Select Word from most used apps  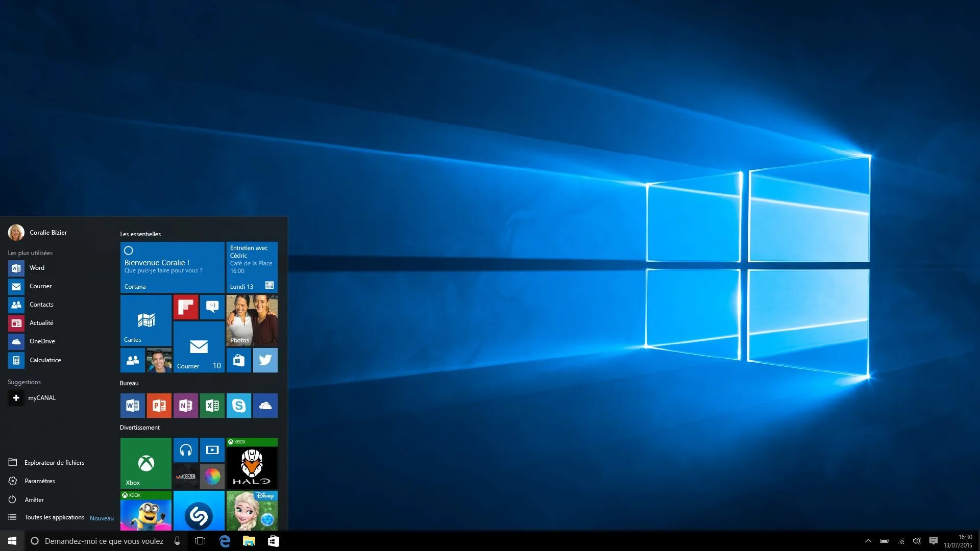36,266
